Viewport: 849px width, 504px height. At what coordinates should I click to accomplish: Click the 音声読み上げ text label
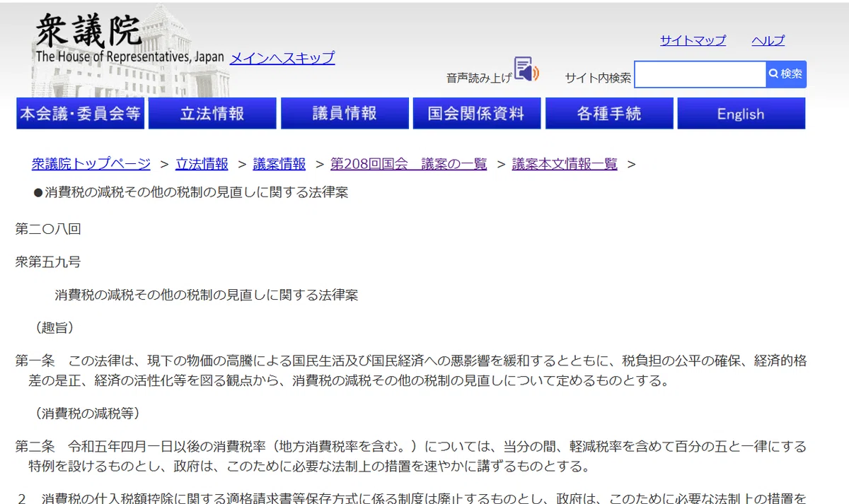click(479, 78)
